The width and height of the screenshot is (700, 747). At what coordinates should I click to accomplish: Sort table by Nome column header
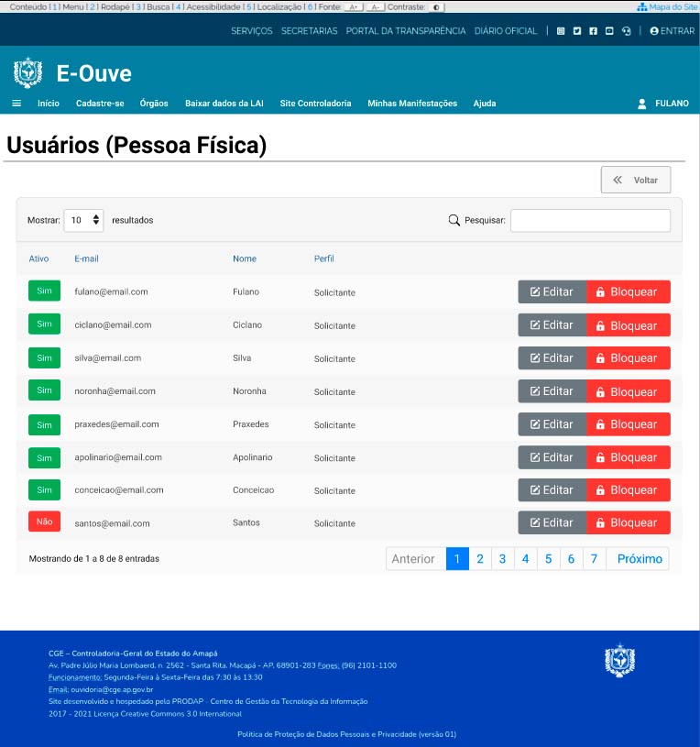244,258
